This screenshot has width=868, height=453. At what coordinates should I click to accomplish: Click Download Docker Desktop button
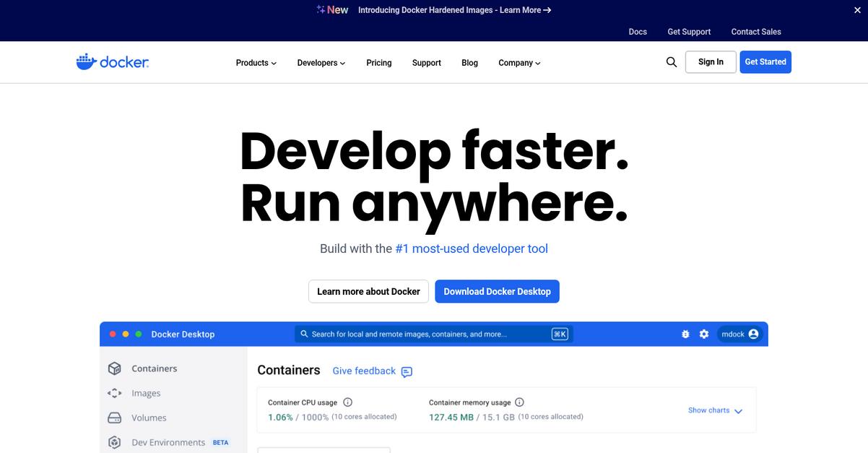pyautogui.click(x=497, y=291)
